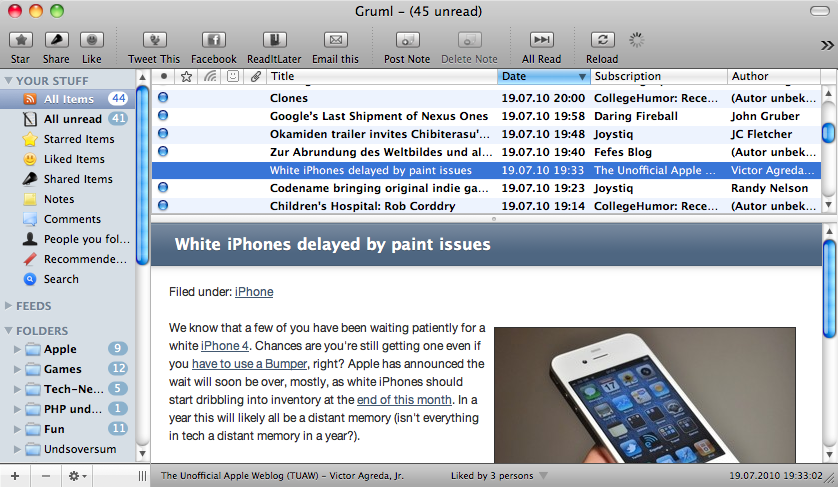The width and height of the screenshot is (838, 487).
Task: Expand the Fun folder
Action: (x=17, y=429)
